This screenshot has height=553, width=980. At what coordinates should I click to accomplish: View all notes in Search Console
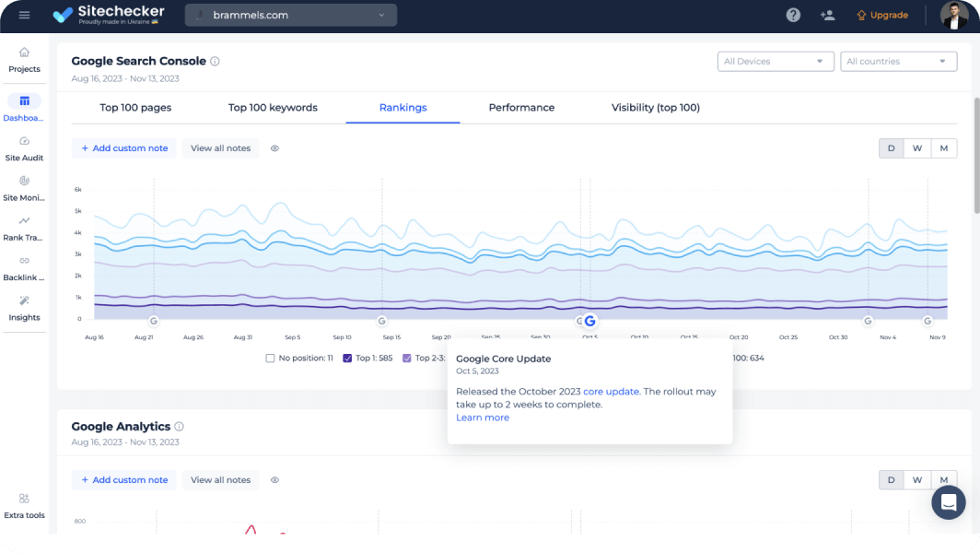click(221, 148)
